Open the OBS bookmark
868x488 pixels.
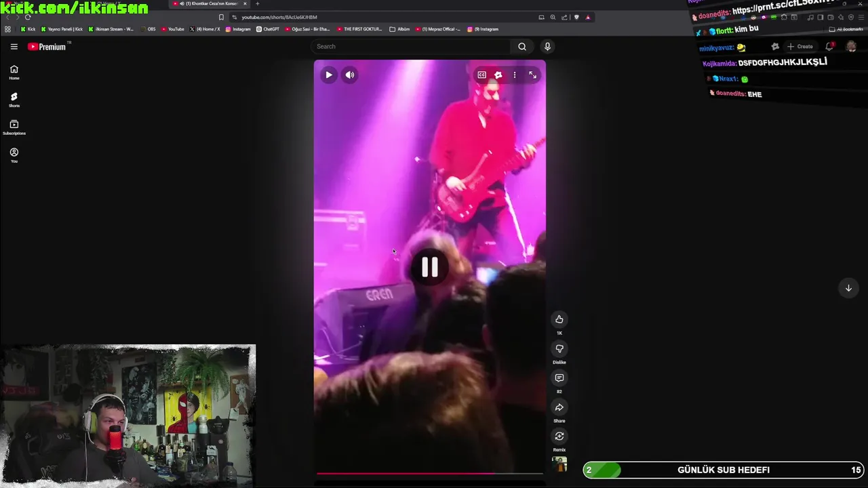point(148,29)
